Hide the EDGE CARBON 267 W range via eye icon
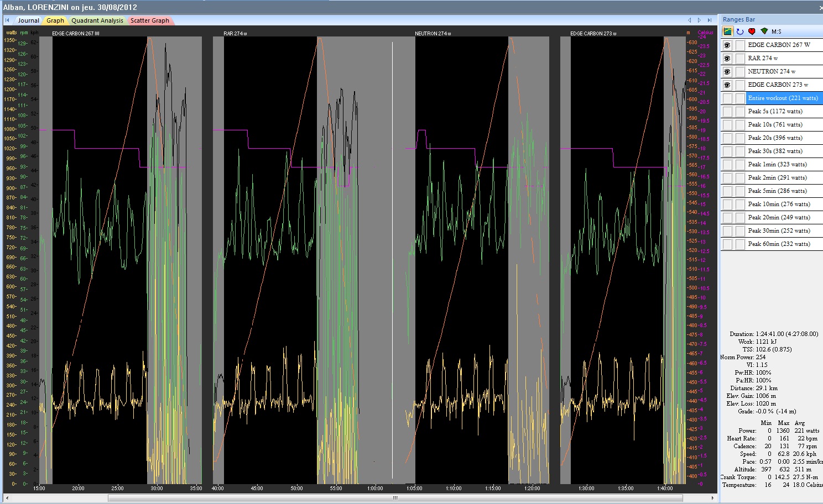The width and height of the screenshot is (823, 504). [x=727, y=45]
